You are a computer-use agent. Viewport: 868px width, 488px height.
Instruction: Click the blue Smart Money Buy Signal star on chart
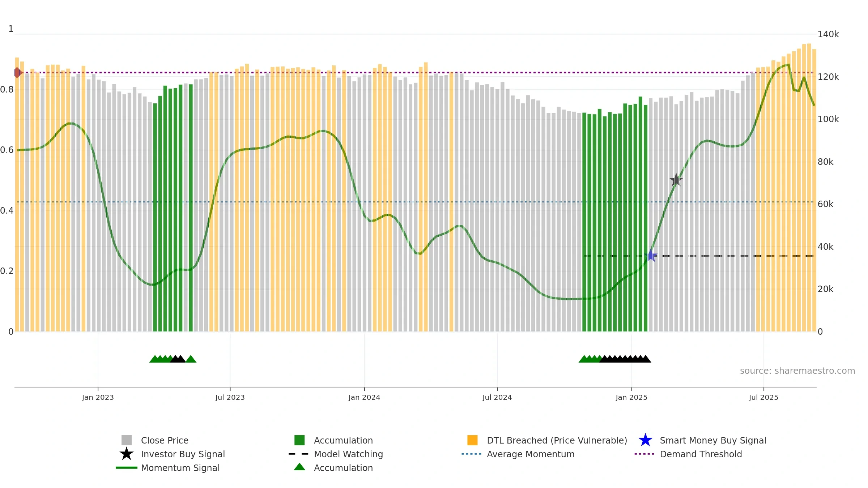tap(651, 256)
